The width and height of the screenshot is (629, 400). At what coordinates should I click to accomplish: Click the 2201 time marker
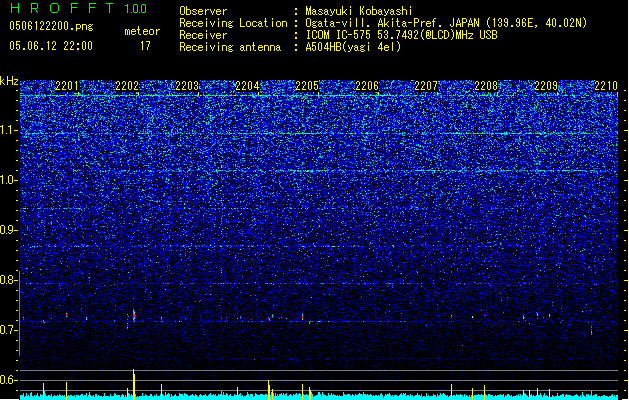coord(67,86)
